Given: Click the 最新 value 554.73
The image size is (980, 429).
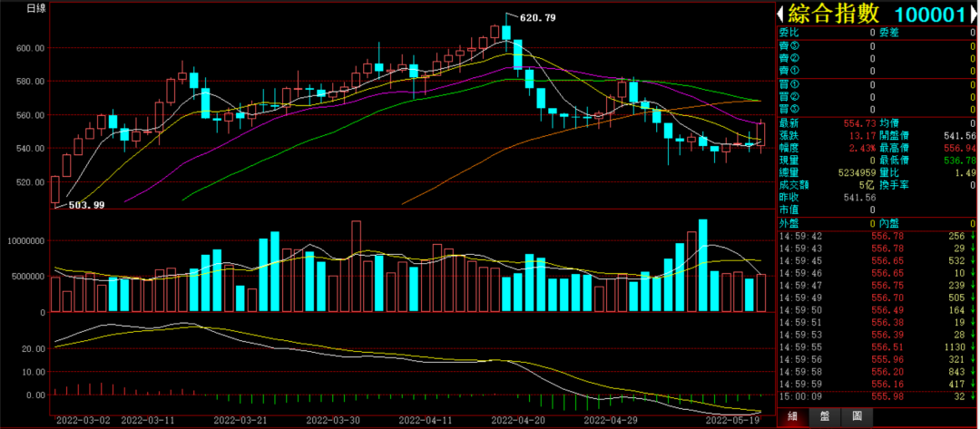Looking at the screenshot, I should click(859, 123).
